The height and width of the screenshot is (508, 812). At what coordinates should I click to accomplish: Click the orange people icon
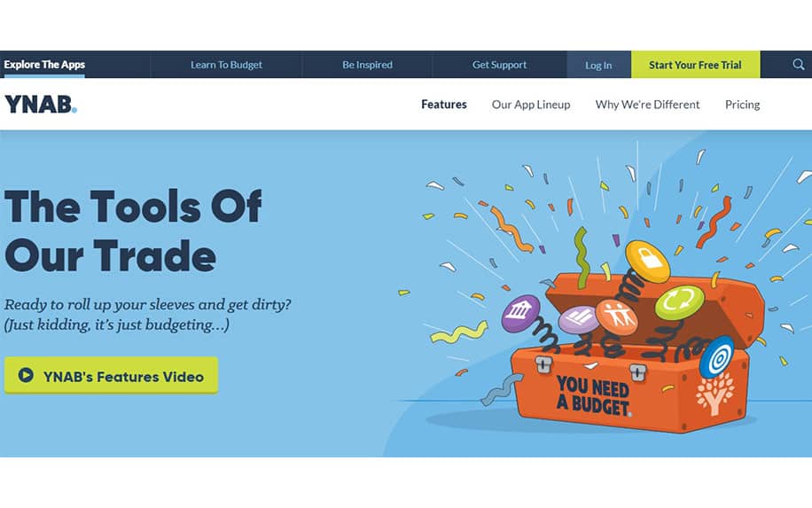click(616, 317)
